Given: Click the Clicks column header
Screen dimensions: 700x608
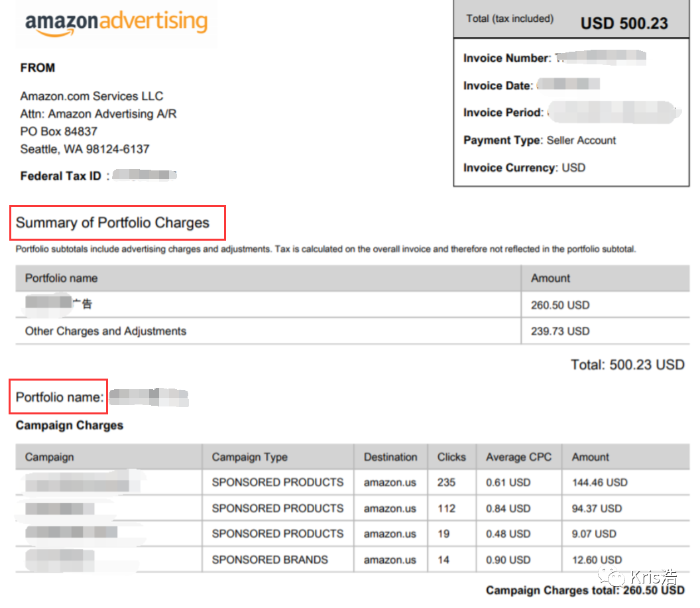Looking at the screenshot, I should coord(451,457).
